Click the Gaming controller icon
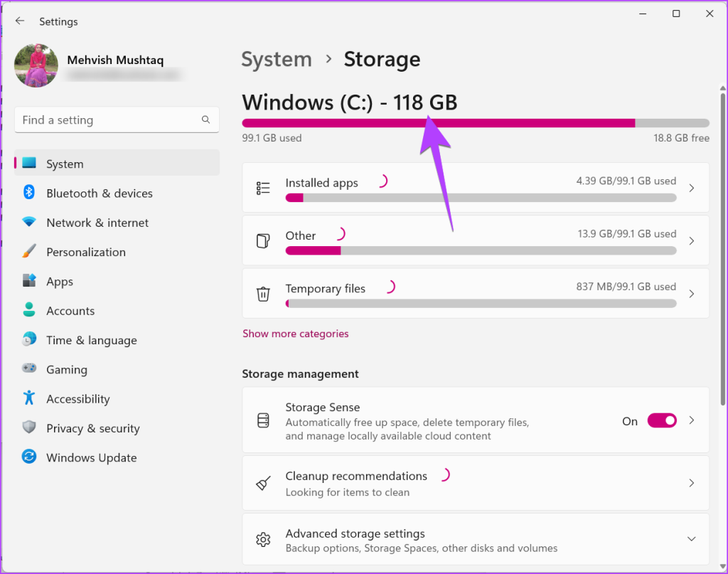728x574 pixels. [29, 369]
